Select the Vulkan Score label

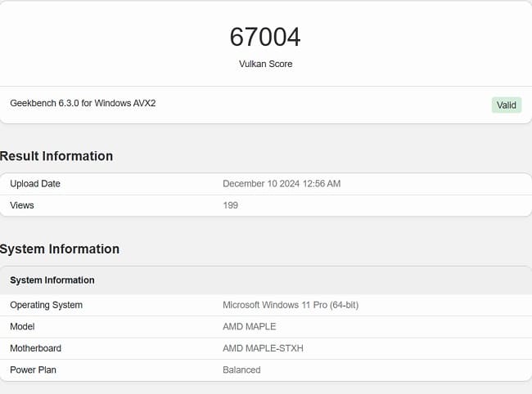point(266,64)
